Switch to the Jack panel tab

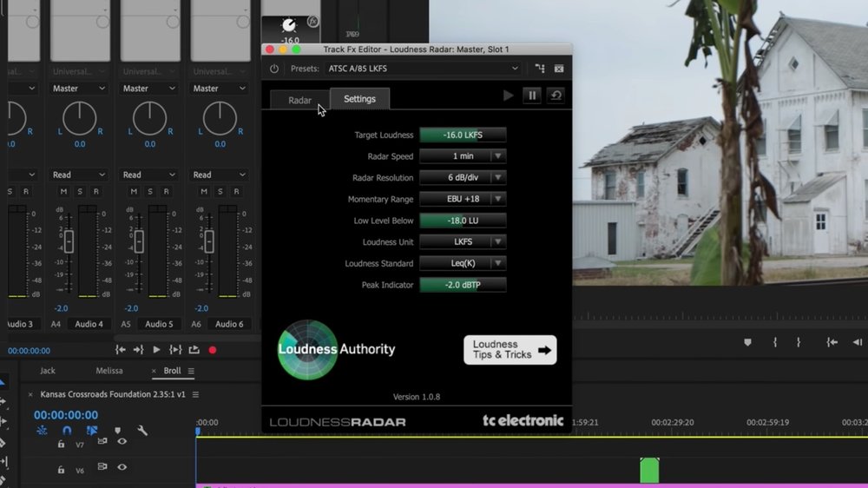click(48, 371)
